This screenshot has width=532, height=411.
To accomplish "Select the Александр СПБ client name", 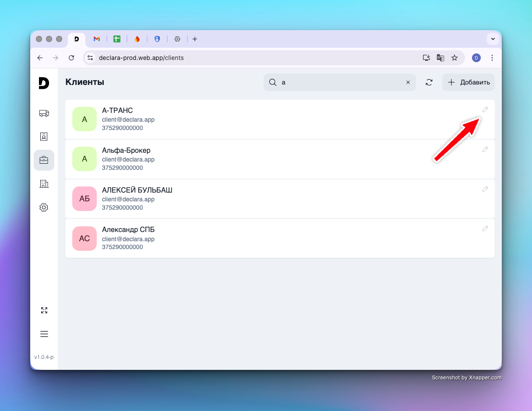I will 128,230.
